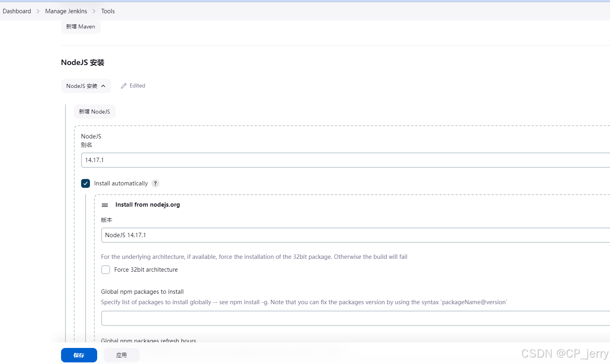Collapse the NodeJS 安装 expander button

coord(86,86)
